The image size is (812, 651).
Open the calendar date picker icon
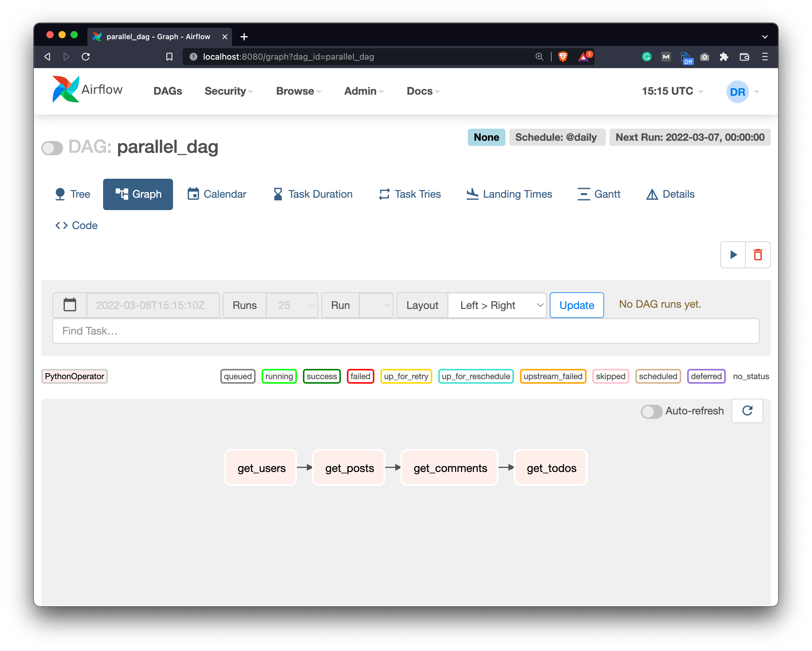pos(70,305)
